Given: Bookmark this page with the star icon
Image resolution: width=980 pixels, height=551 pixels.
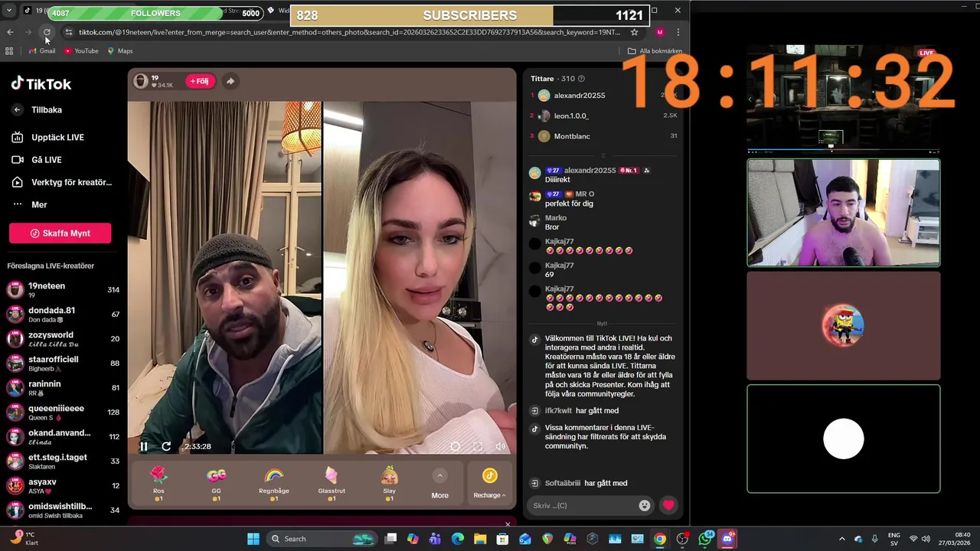Looking at the screenshot, I should coord(634,32).
